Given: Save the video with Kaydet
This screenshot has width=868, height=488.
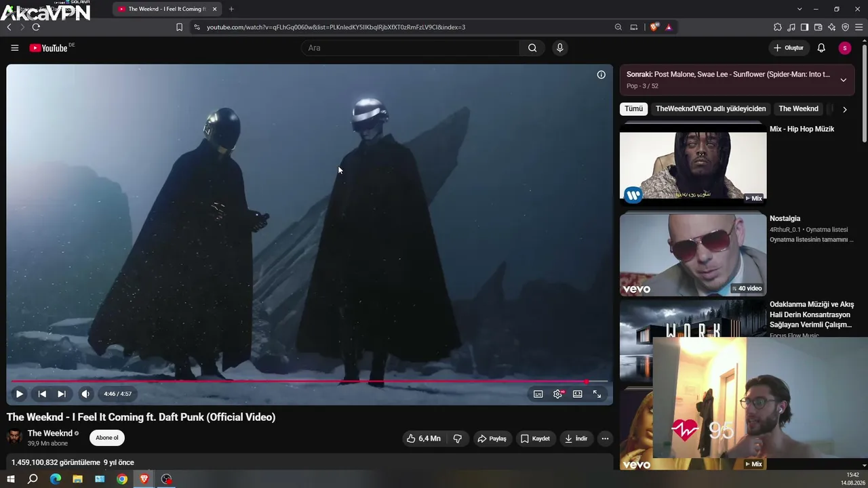Looking at the screenshot, I should tap(535, 439).
